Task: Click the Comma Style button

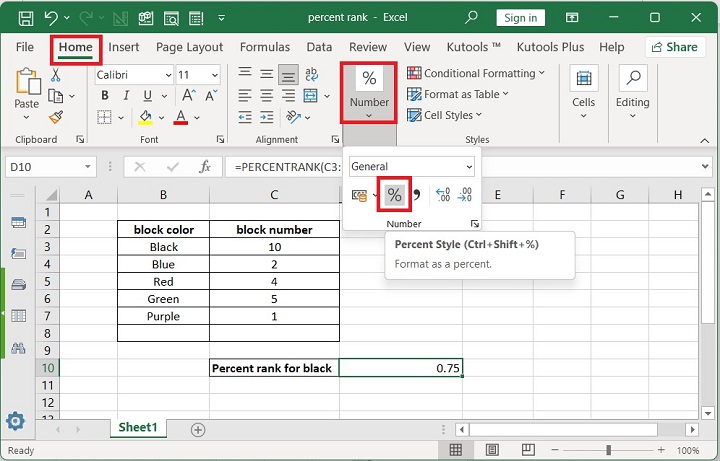Action: coord(416,196)
